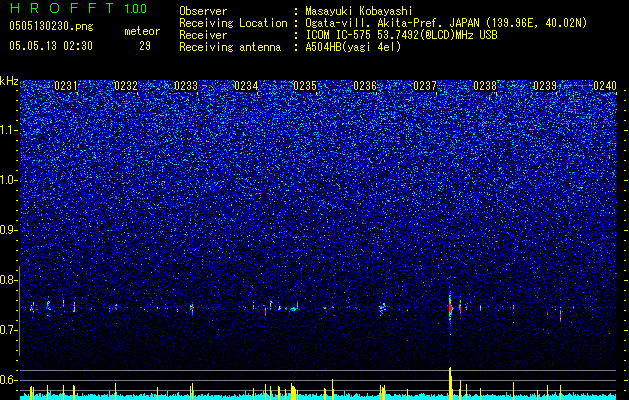This screenshot has height=400, width=629.
Task: Click the Receiving antenna label
Action: (230, 47)
